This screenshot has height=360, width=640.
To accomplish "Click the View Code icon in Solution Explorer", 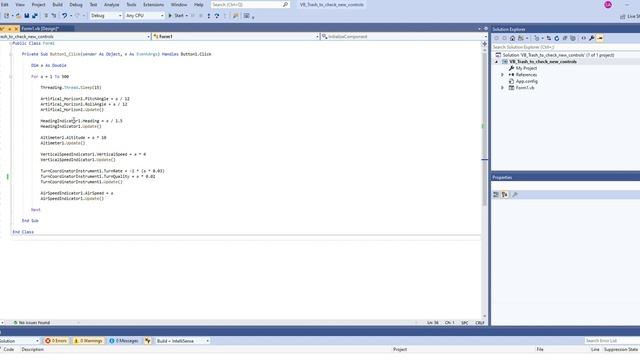I will pyautogui.click(x=584, y=38).
